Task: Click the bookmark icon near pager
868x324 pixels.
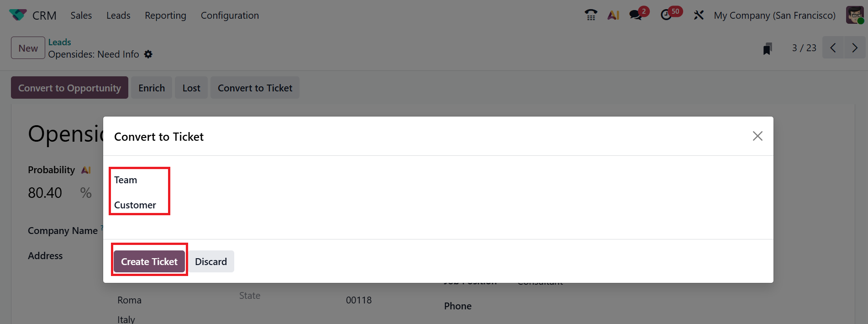Action: (768, 48)
